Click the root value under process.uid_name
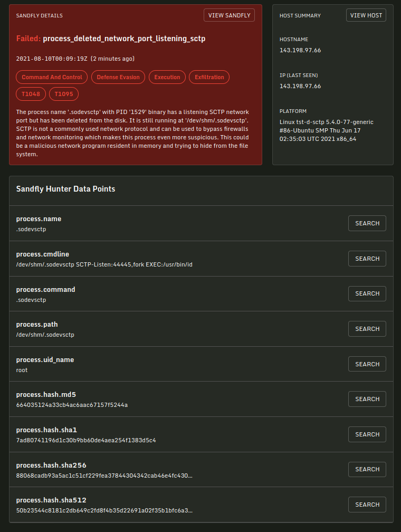Viewport: 401px width, 532px height. click(x=22, y=370)
